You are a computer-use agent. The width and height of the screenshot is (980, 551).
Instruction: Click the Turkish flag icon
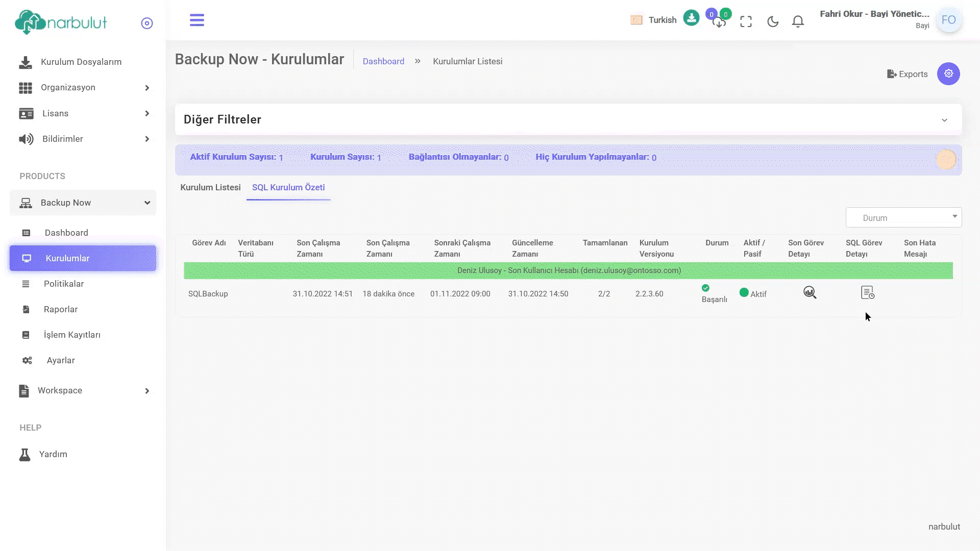click(x=636, y=20)
